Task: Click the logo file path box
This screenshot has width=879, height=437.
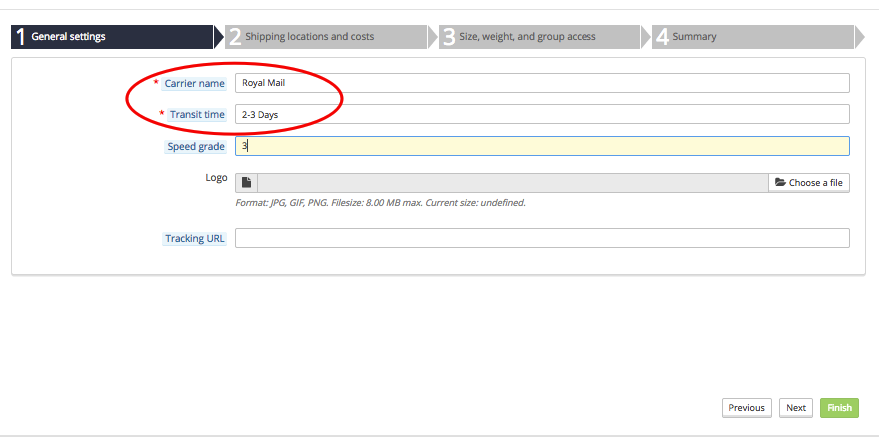Action: 513,183
